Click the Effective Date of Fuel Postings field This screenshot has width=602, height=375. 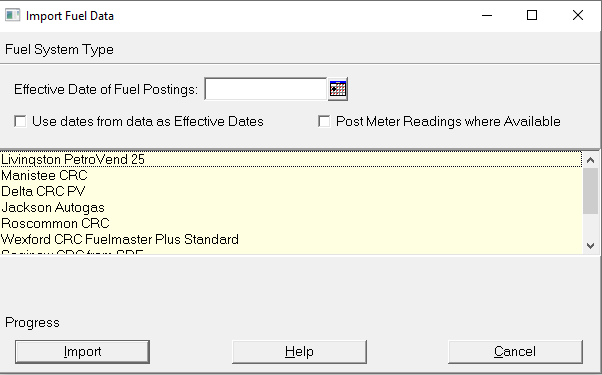pos(266,89)
